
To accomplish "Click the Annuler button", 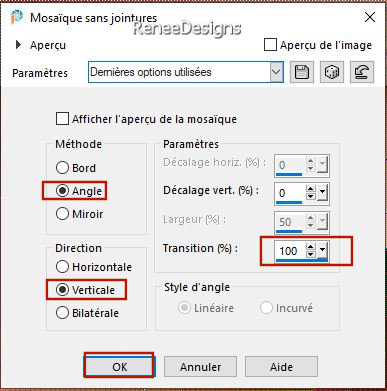I will pos(200,367).
